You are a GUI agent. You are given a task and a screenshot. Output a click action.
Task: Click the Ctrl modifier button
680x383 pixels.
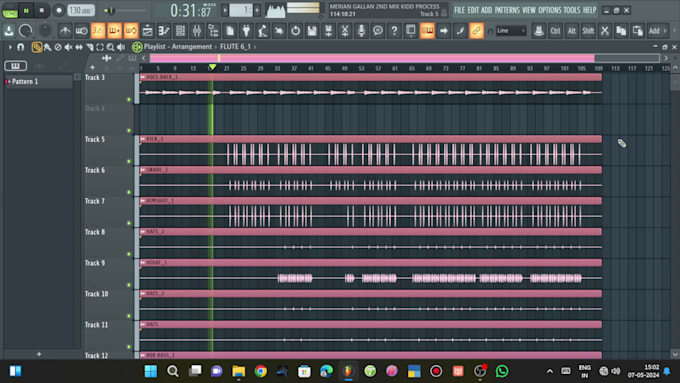(555, 31)
